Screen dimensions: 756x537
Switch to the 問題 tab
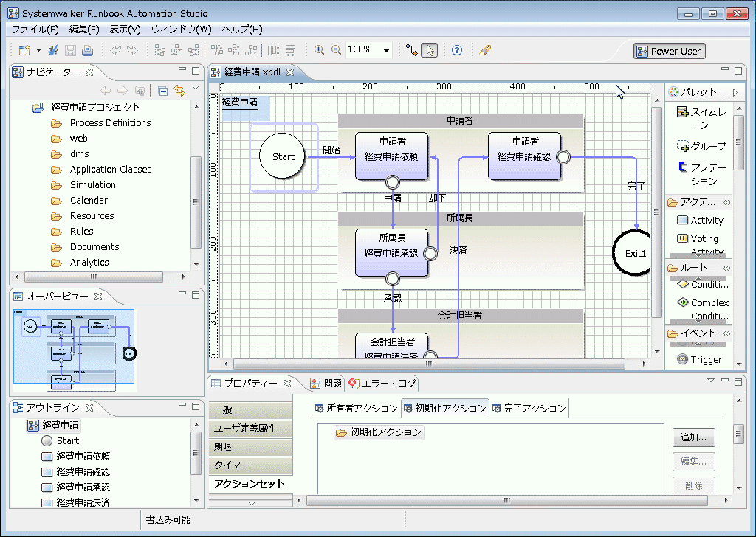click(x=326, y=384)
